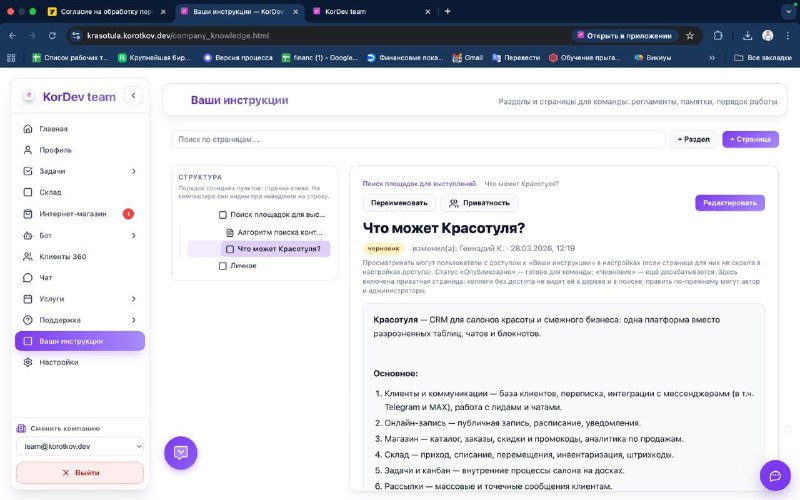The image size is (800, 500).
Task: Click the Поиск по страницам search field
Action: pos(418,139)
